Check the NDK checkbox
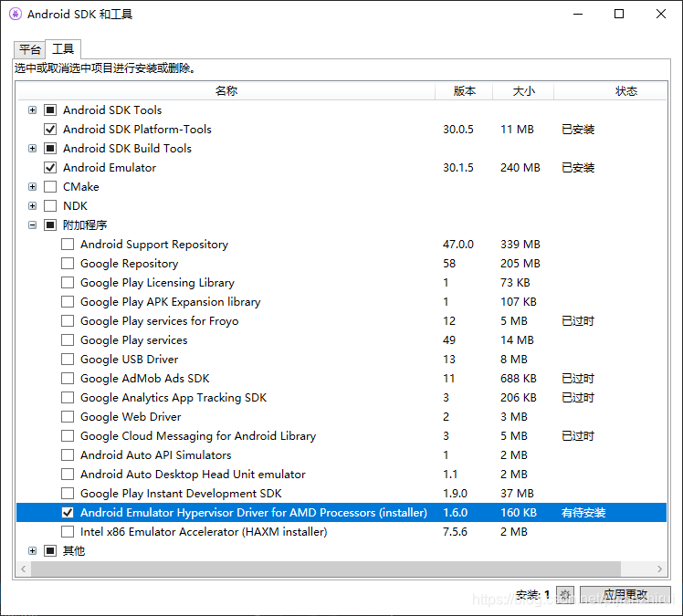This screenshot has width=683, height=616. pyautogui.click(x=50, y=206)
